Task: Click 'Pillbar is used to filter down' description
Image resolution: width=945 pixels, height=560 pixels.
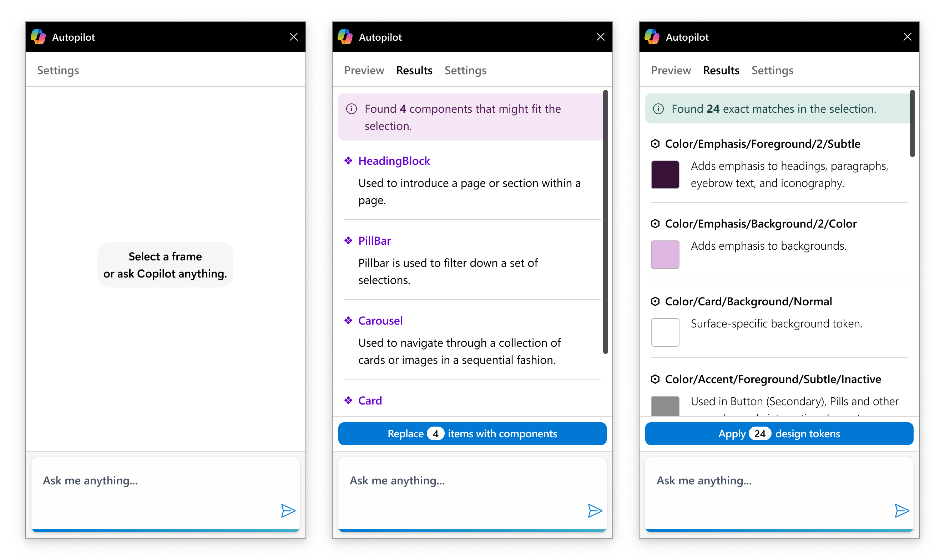Action: click(x=448, y=272)
